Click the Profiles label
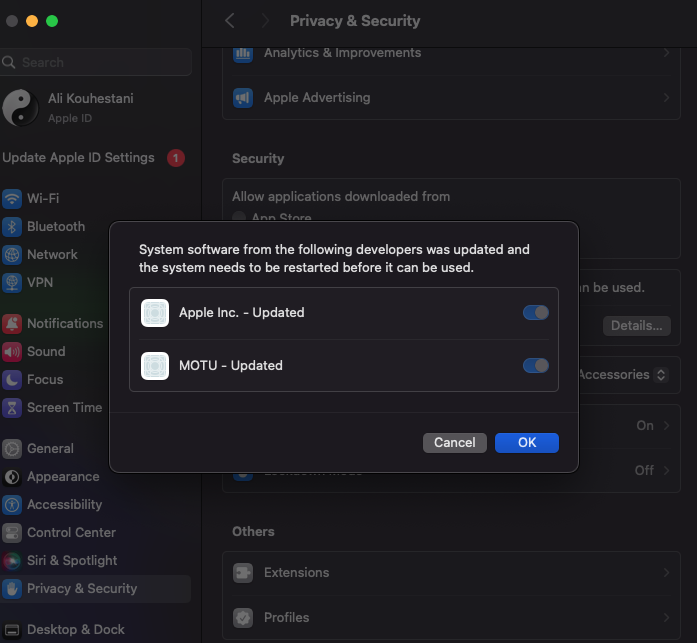Viewport: 697px width, 643px height. (286, 618)
